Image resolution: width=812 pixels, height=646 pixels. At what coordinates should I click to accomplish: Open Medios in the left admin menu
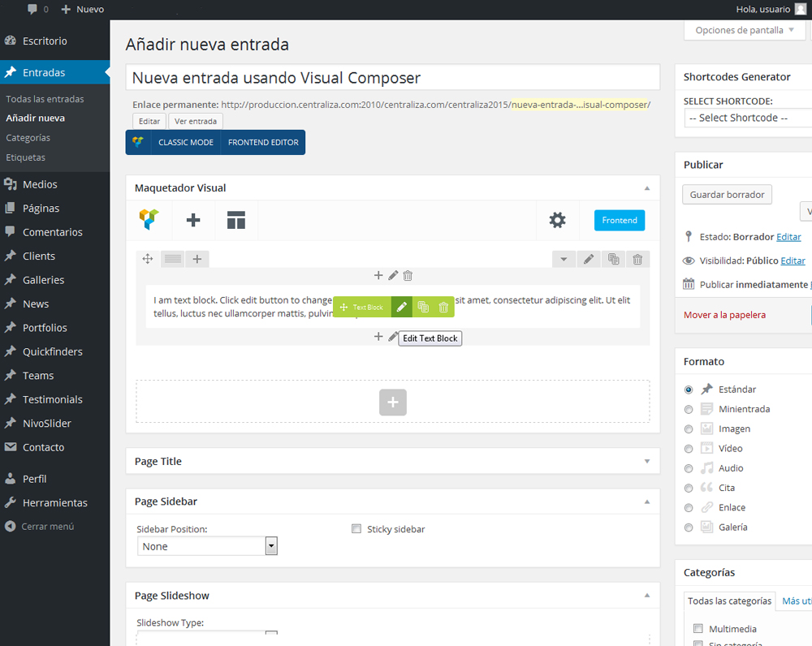click(x=40, y=184)
